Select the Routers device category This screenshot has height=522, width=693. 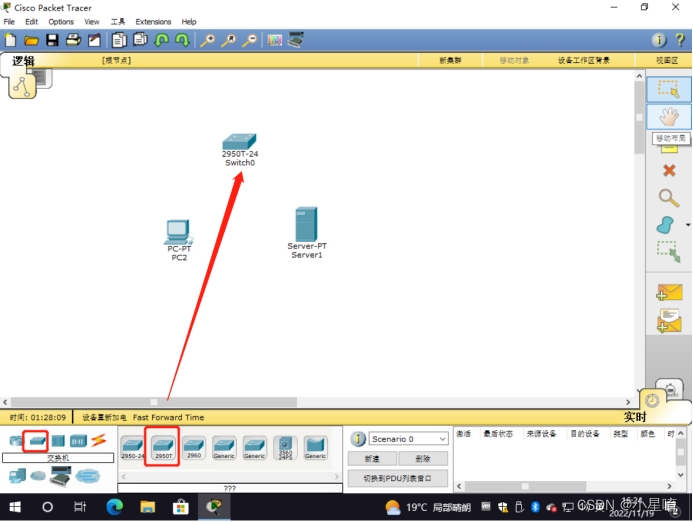(16, 441)
